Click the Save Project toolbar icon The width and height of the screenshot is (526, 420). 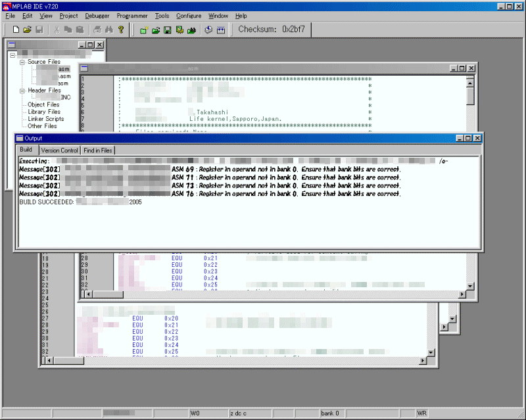[168, 30]
